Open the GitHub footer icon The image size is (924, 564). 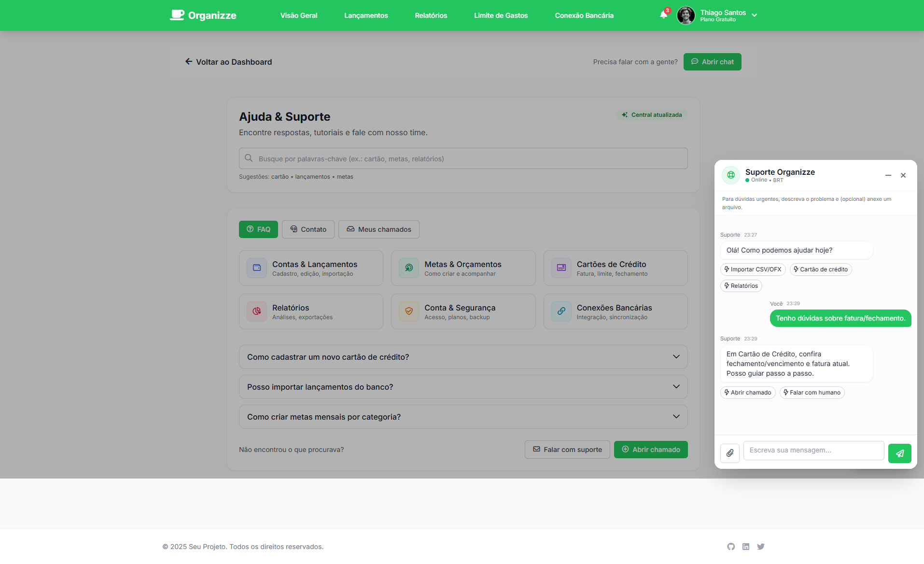coord(731,547)
